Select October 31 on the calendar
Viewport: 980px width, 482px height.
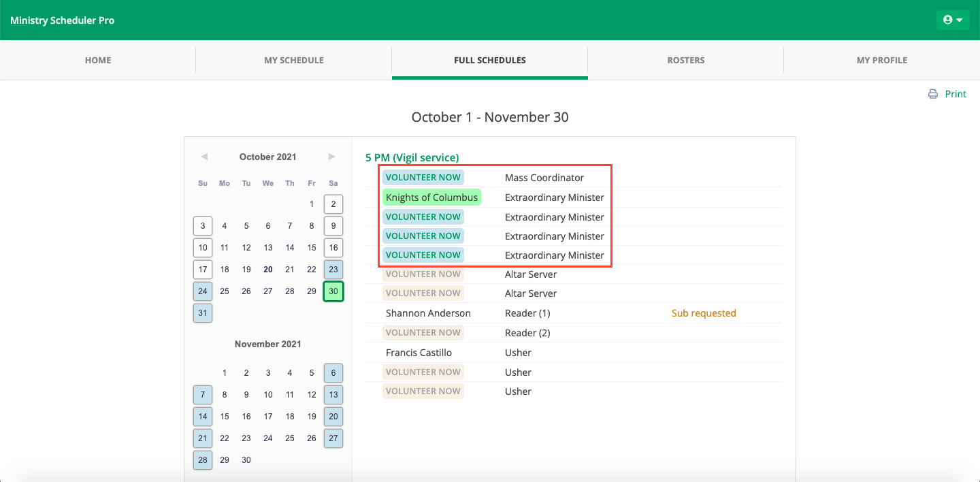click(x=203, y=313)
